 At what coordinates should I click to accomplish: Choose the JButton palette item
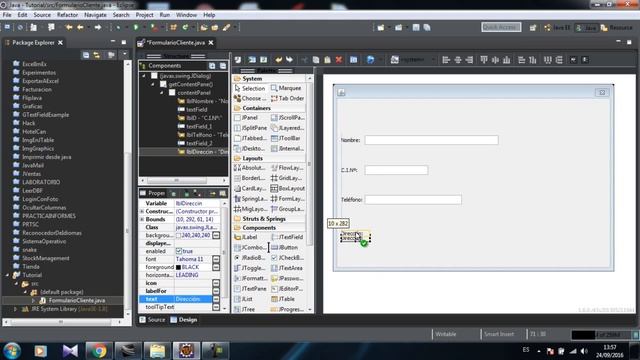coord(285,247)
